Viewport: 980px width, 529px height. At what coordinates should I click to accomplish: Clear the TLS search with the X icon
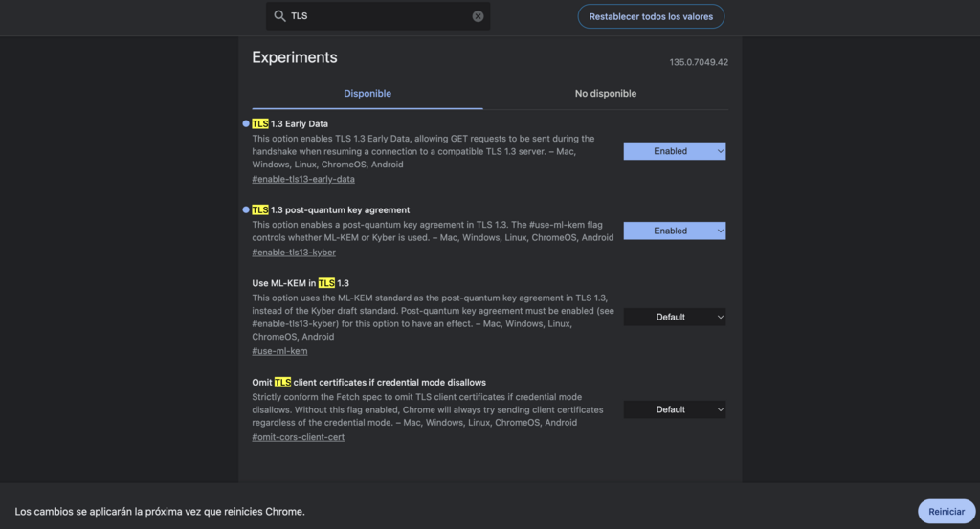tap(478, 16)
